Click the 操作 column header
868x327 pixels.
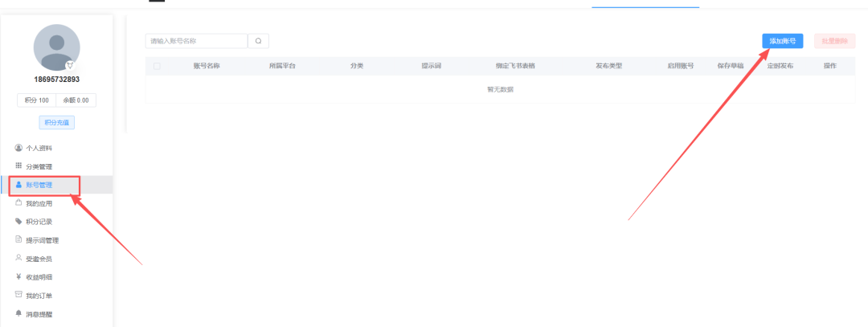pos(829,66)
